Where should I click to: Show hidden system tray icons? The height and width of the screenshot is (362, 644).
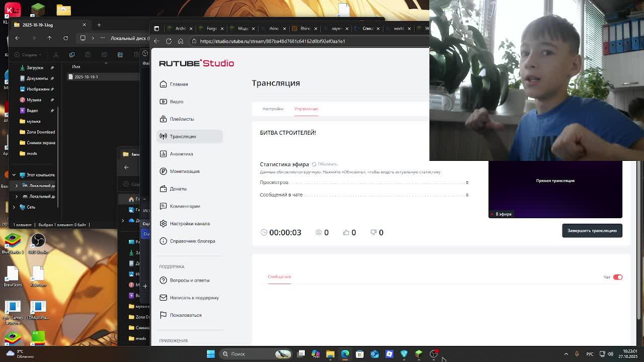click(x=566, y=354)
